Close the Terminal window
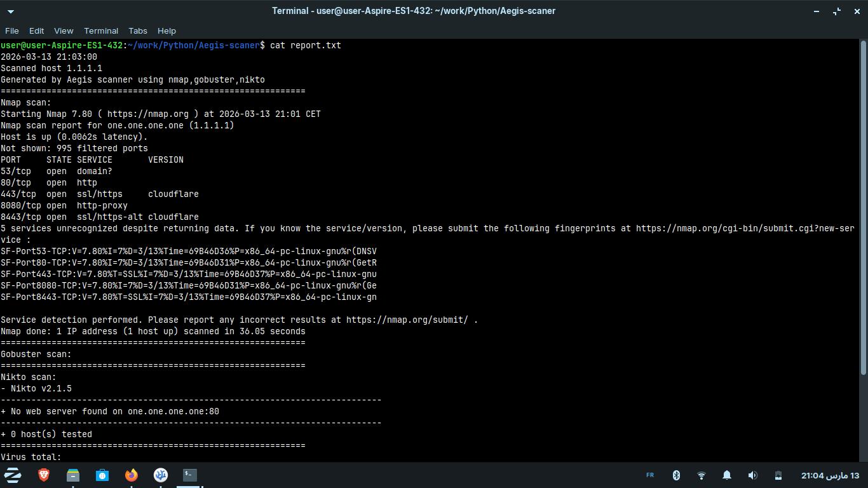868x488 pixels. pos(857,11)
